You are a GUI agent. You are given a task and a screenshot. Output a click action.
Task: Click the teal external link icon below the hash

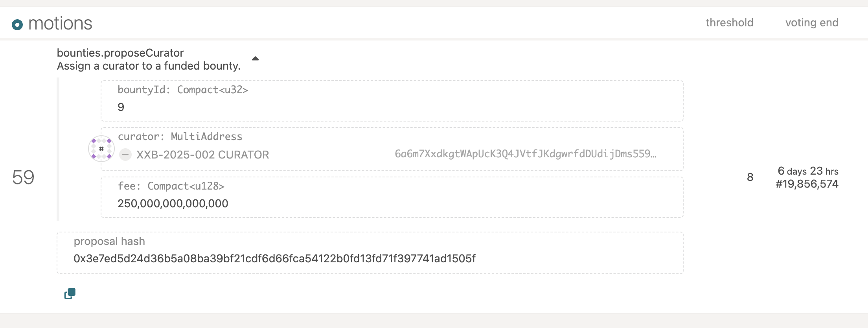(x=70, y=294)
